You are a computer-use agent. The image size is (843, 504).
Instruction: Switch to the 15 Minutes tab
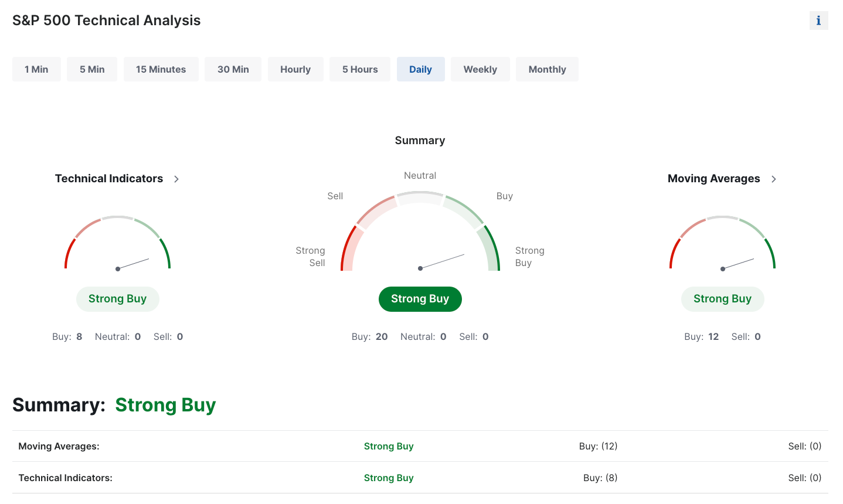tap(161, 69)
